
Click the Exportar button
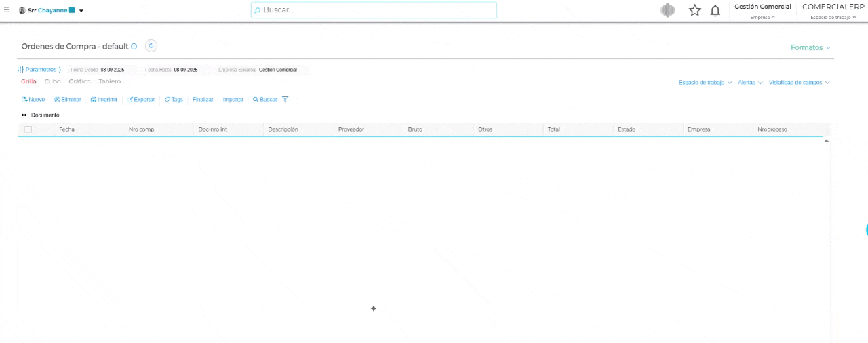pos(140,100)
